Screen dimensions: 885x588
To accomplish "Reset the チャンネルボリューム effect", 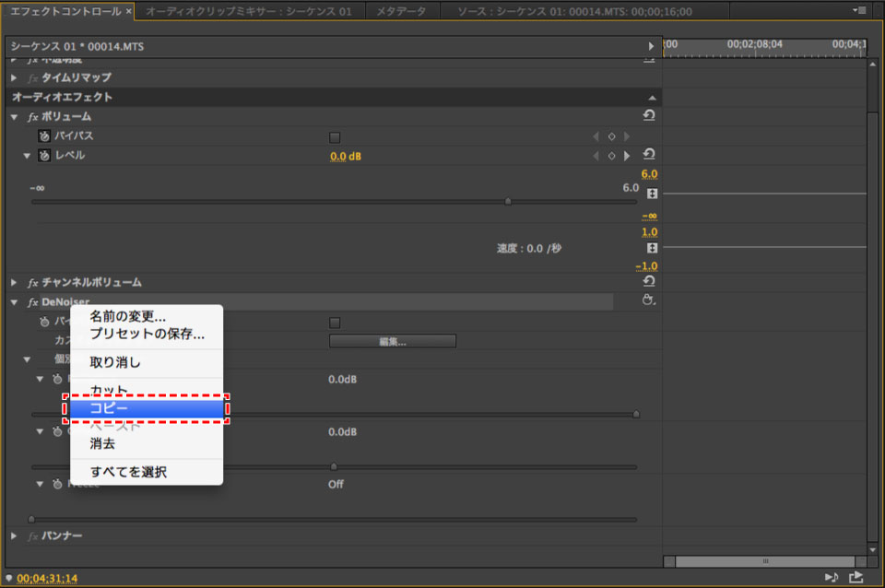I will tap(648, 281).
